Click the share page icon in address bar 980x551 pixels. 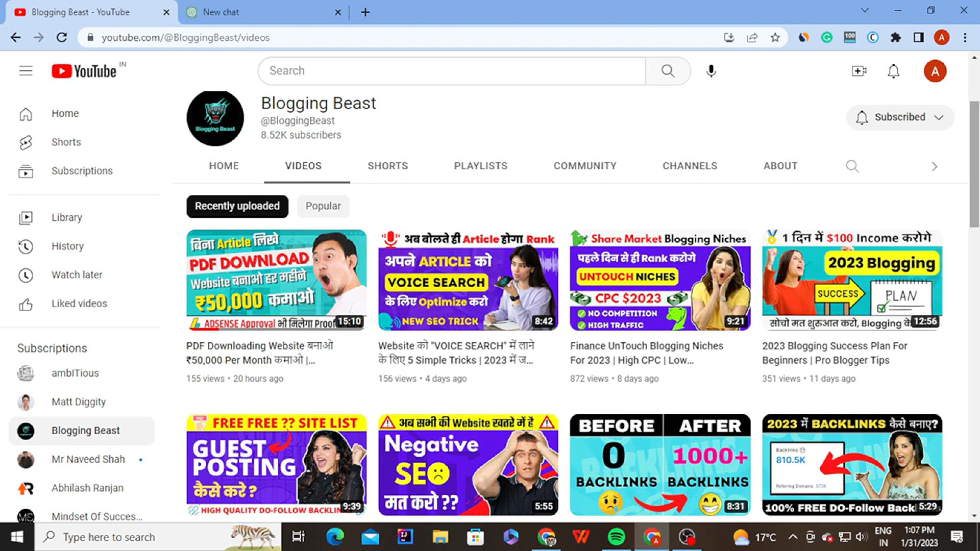752,37
